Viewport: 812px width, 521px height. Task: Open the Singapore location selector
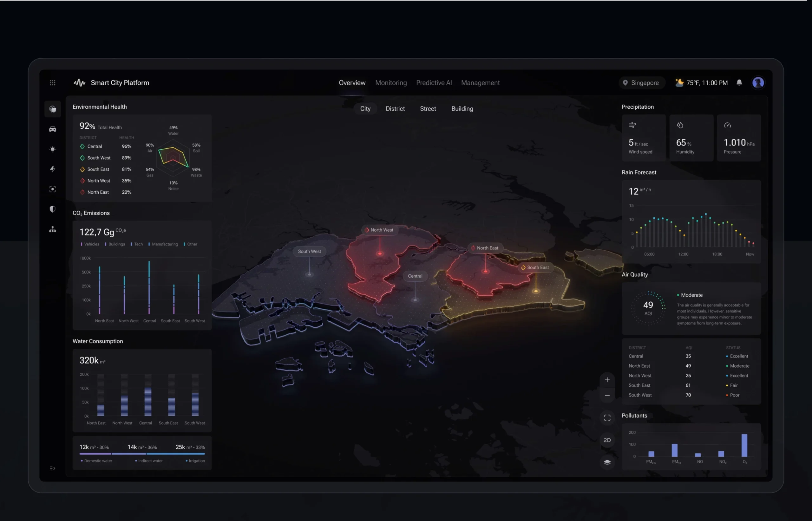click(641, 82)
